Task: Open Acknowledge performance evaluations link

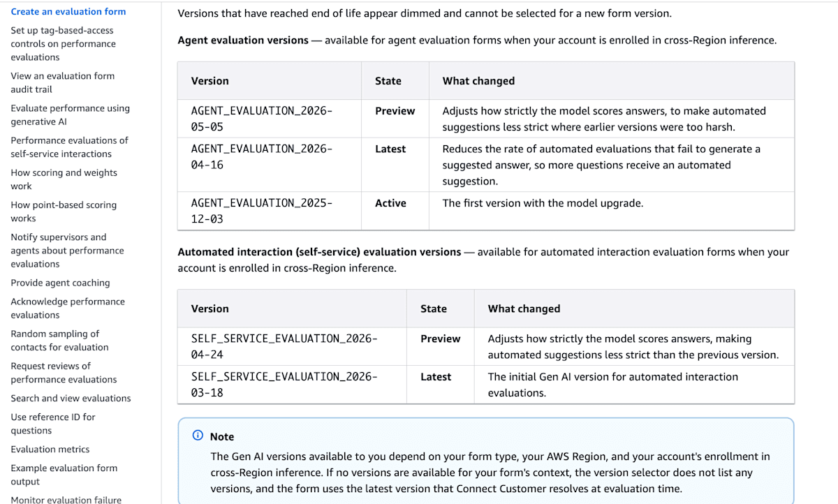Action: click(x=68, y=308)
